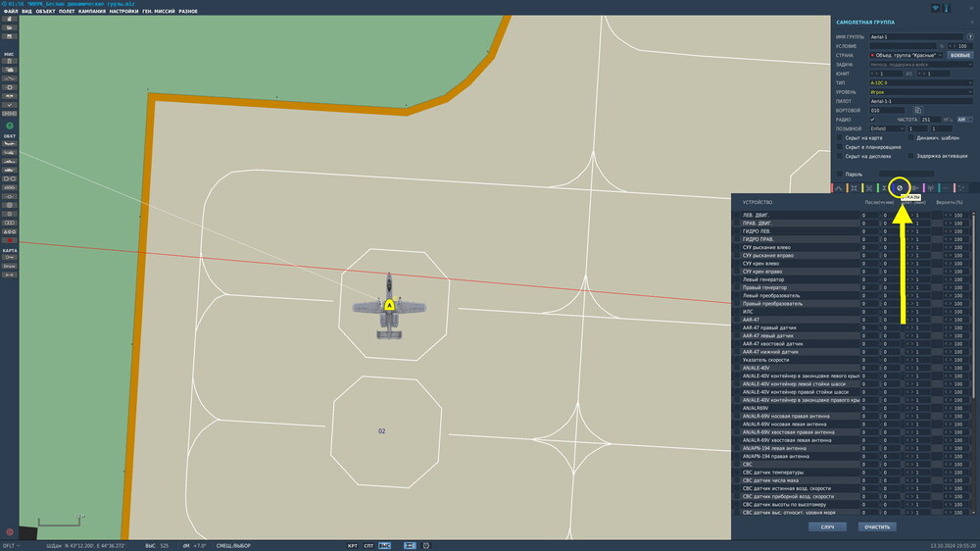Toggle the РАДИО checkbox
This screenshot has height=551, width=980.
872,120
